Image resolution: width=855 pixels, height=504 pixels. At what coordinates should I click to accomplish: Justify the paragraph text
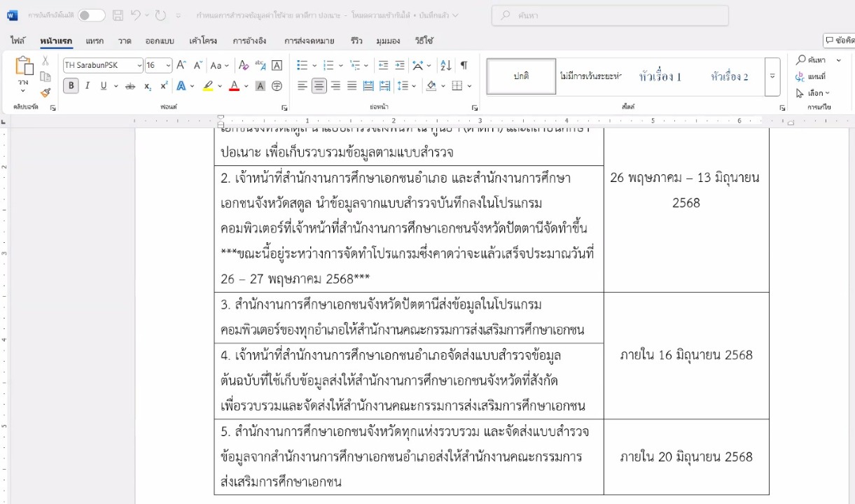click(352, 86)
